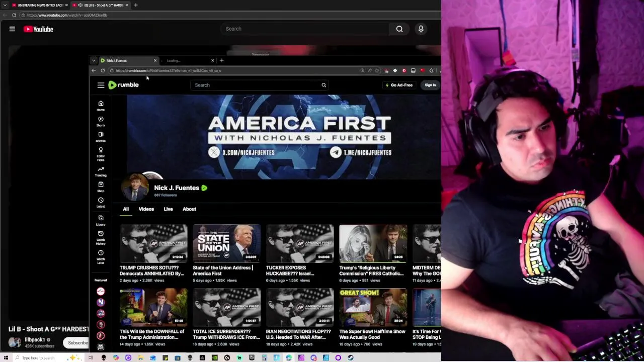Open Home in Rumble sidebar
This screenshot has height=362, width=644.
101,106
